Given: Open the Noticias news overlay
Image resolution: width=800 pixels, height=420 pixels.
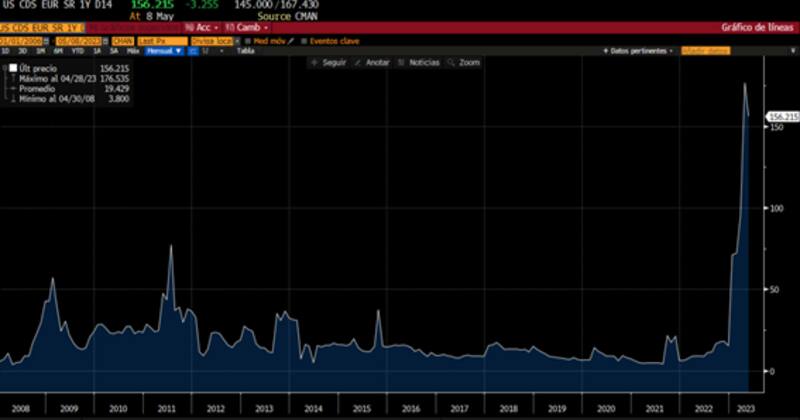Looking at the screenshot, I should click(418, 62).
